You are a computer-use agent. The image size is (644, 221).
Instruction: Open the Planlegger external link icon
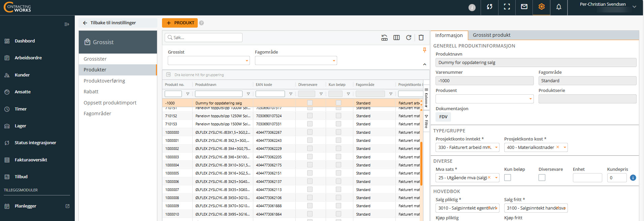67,206
